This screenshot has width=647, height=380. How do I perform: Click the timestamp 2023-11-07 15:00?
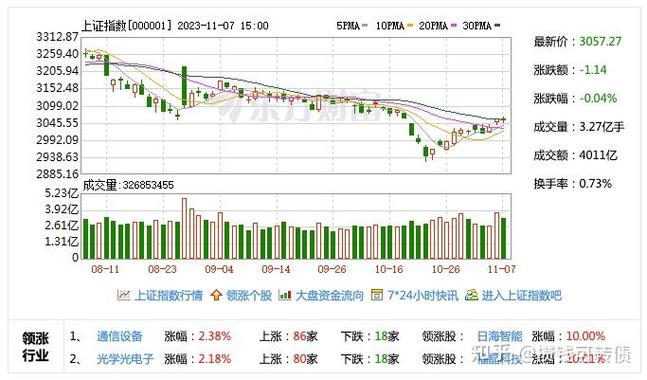pyautogui.click(x=223, y=26)
